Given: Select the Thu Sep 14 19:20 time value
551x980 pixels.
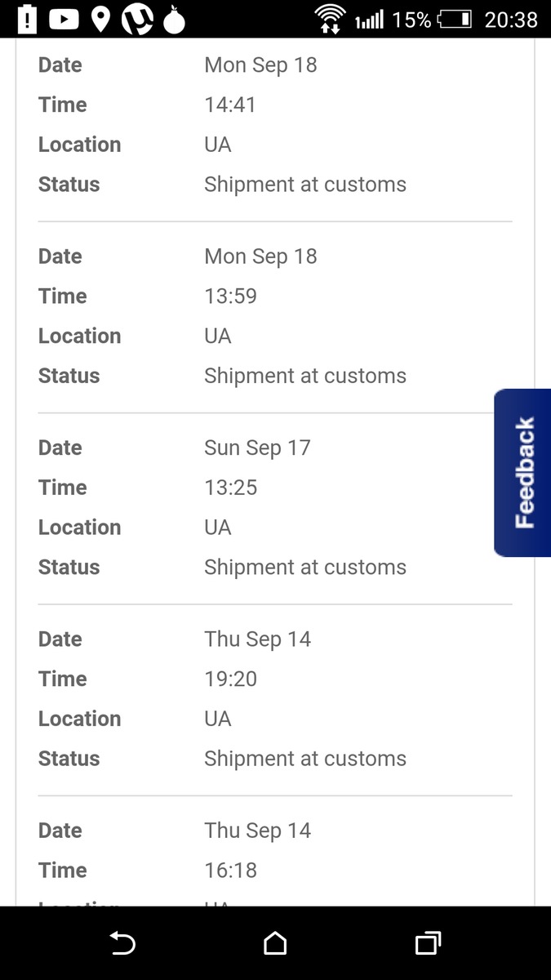Looking at the screenshot, I should [x=230, y=679].
